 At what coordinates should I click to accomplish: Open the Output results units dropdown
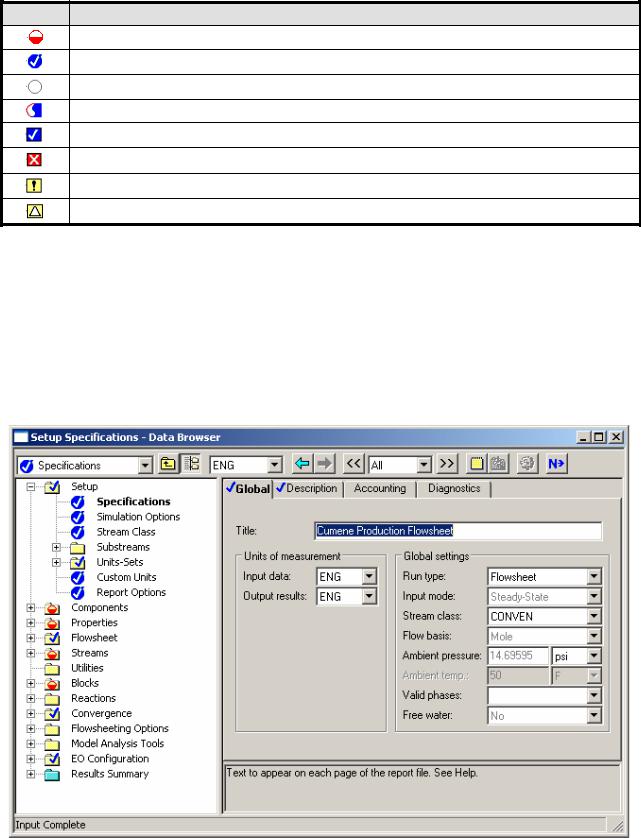click(x=369, y=596)
